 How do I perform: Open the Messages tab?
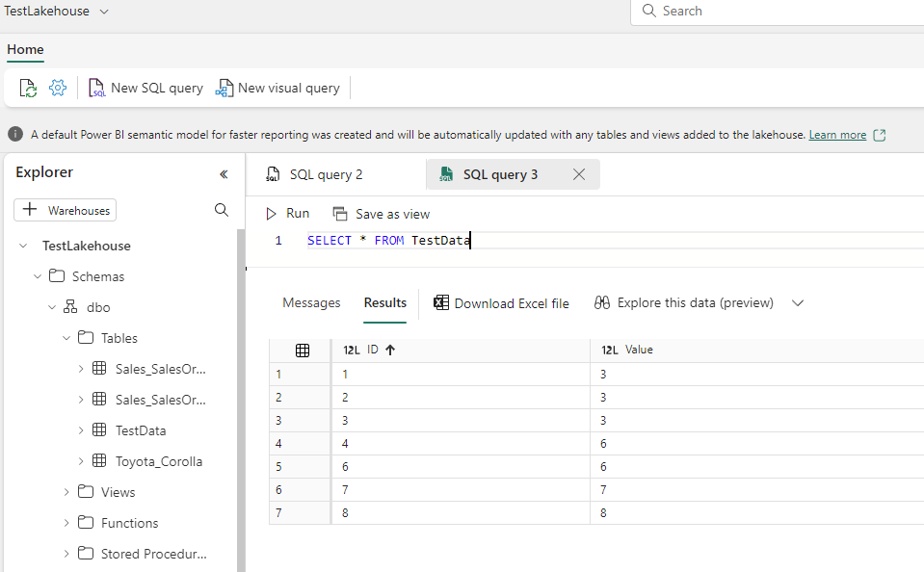(x=311, y=302)
